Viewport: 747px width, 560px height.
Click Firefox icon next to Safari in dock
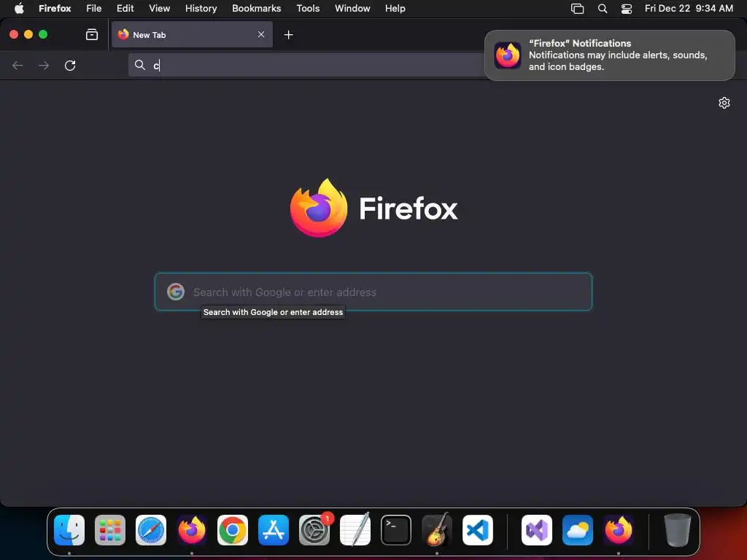click(x=192, y=529)
